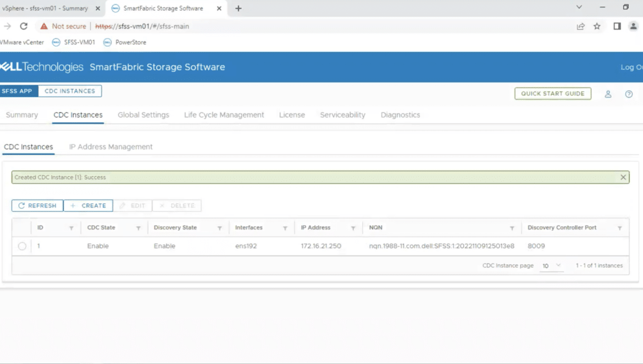Viewport: 643px width, 364px height.
Task: Filter the Interfaces column
Action: tap(285, 228)
